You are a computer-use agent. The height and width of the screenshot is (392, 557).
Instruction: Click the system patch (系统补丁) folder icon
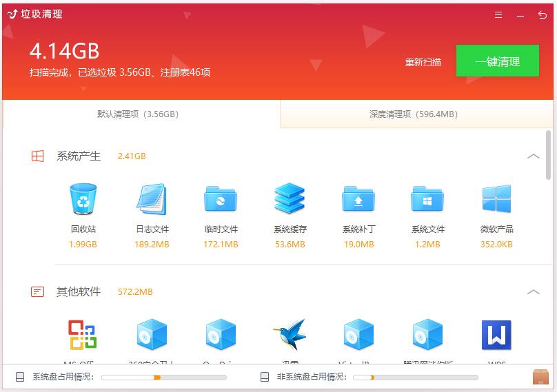[x=358, y=199]
